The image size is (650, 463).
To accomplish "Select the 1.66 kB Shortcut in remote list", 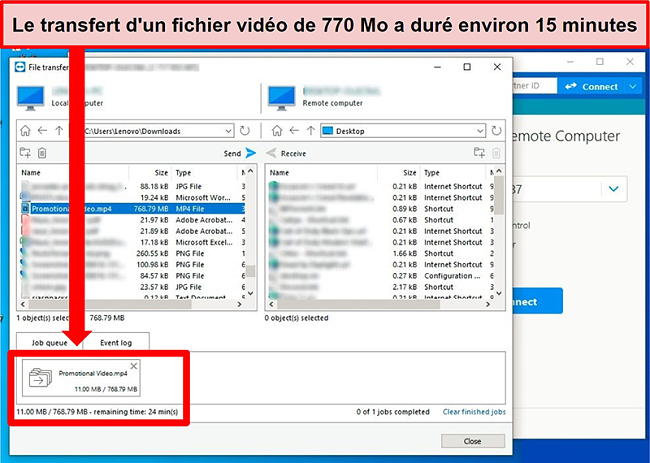I will pos(381,253).
